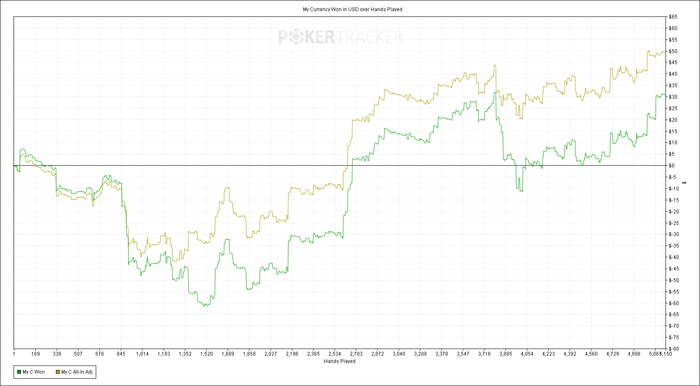
Task: Click the 4,223 x-axis tick label
Action: click(x=548, y=355)
